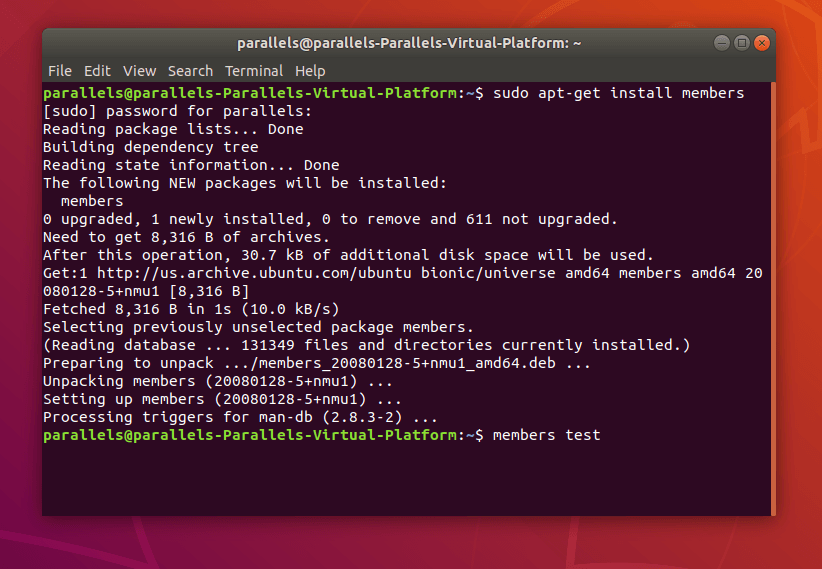Click the 'sudo apt-get install members' command
The height and width of the screenshot is (569, 822).
pos(619,93)
